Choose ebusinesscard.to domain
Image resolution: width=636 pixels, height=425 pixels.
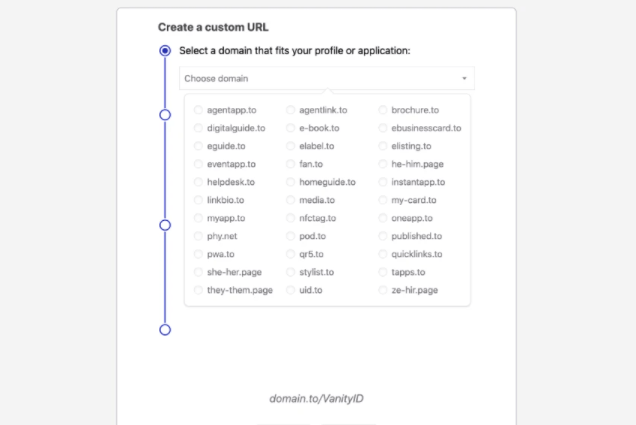pos(383,128)
